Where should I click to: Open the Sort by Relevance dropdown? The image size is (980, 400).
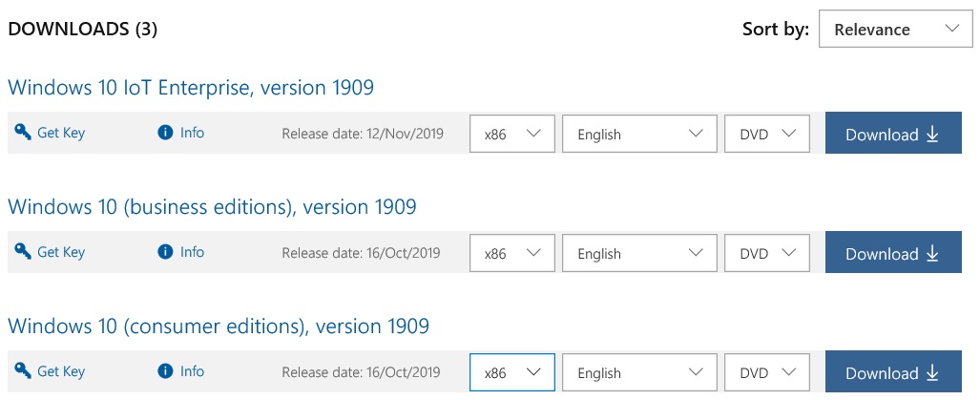pos(896,30)
